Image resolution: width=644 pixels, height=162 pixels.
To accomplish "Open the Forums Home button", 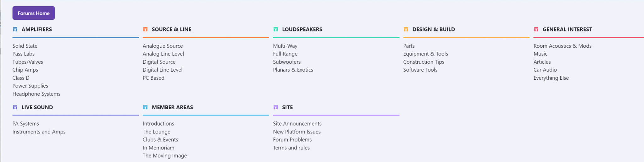I will point(34,13).
